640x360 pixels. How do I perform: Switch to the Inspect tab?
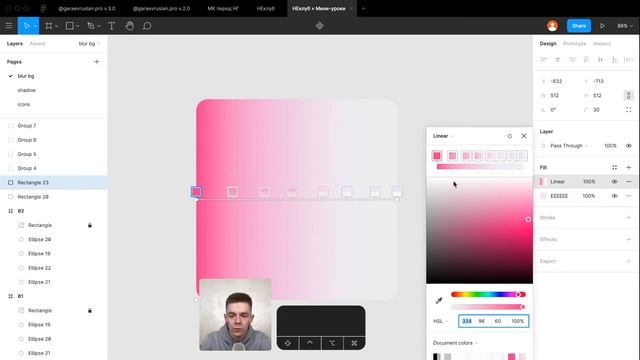[602, 44]
